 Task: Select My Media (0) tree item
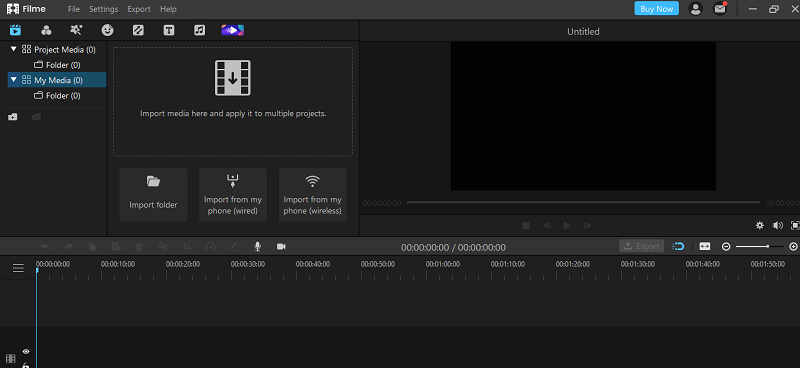pyautogui.click(x=58, y=80)
